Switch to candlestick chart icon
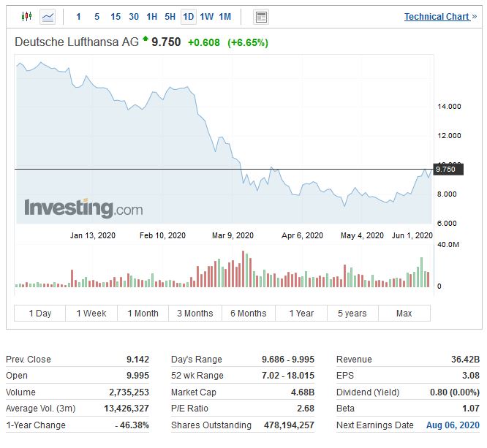The image size is (487, 448). 27,16
